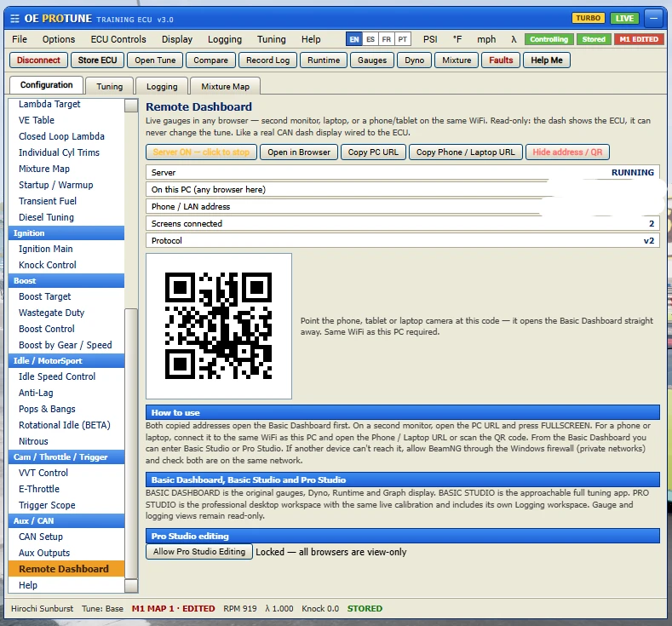Toggle the lambda λ unit
Image resolution: width=672 pixels, height=626 pixels.
514,39
